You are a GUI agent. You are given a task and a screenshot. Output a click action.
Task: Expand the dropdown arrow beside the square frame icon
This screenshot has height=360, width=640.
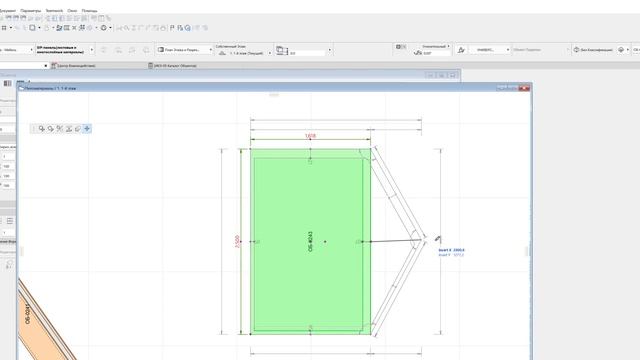click(x=39, y=28)
